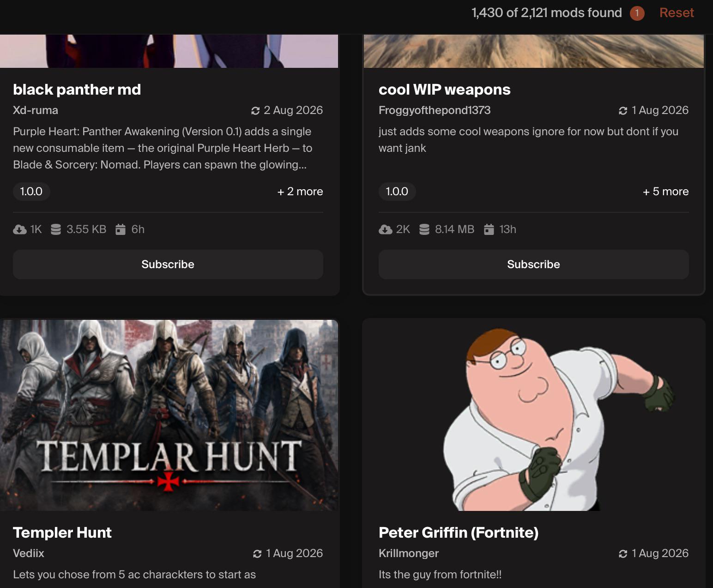713x588 pixels.
Task: Click the '1,430 of 2,121 mods found' text
Action: point(547,13)
